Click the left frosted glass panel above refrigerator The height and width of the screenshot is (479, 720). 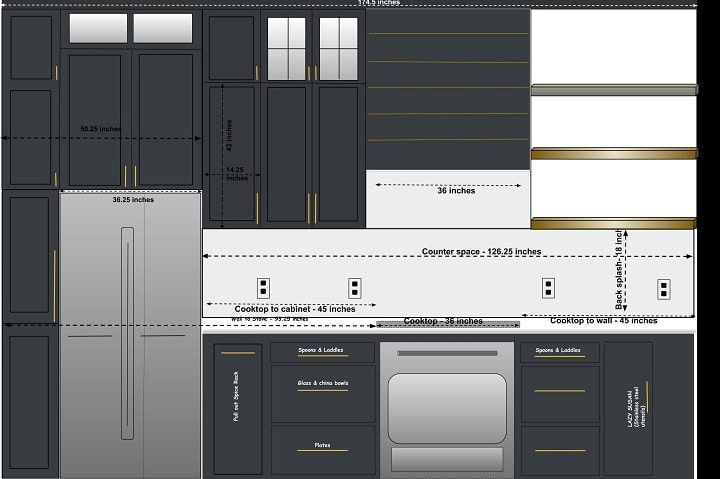98,28
